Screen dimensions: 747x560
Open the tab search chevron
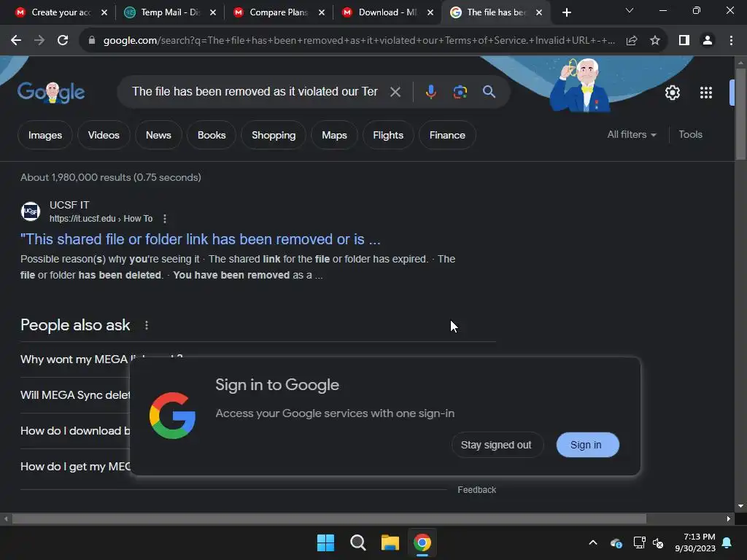coord(630,10)
